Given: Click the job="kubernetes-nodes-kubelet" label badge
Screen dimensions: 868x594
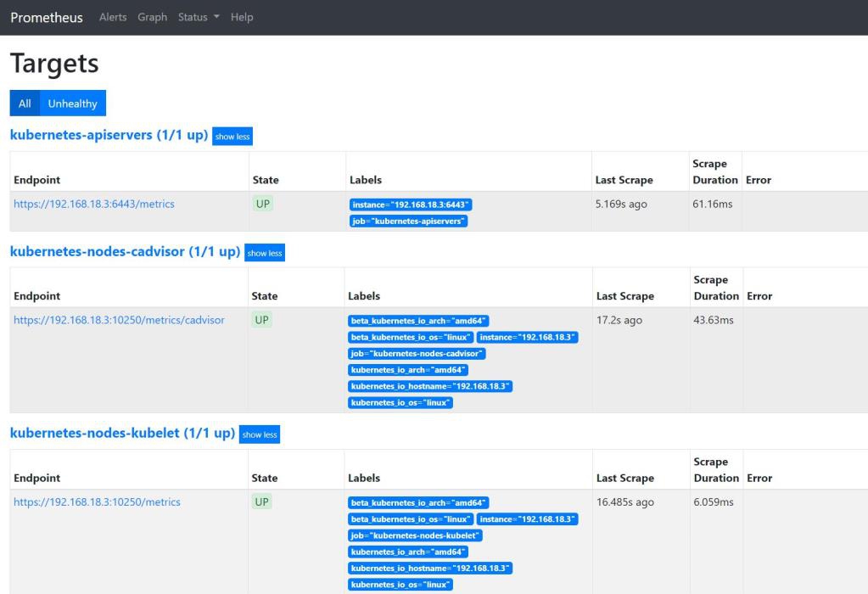Looking at the screenshot, I should pos(417,535).
